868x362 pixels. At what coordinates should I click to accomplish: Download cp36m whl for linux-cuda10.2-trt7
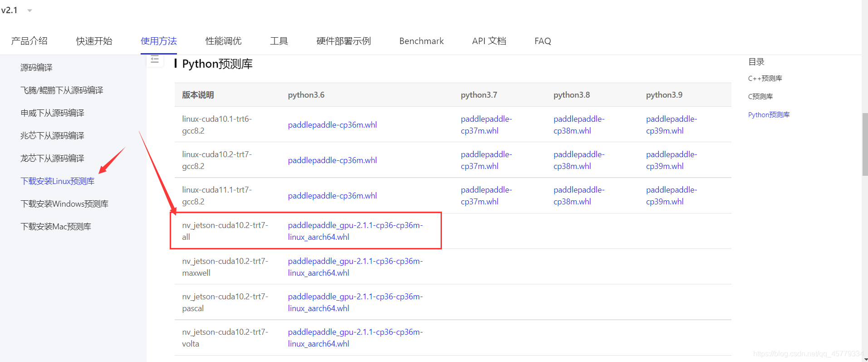pyautogui.click(x=333, y=160)
